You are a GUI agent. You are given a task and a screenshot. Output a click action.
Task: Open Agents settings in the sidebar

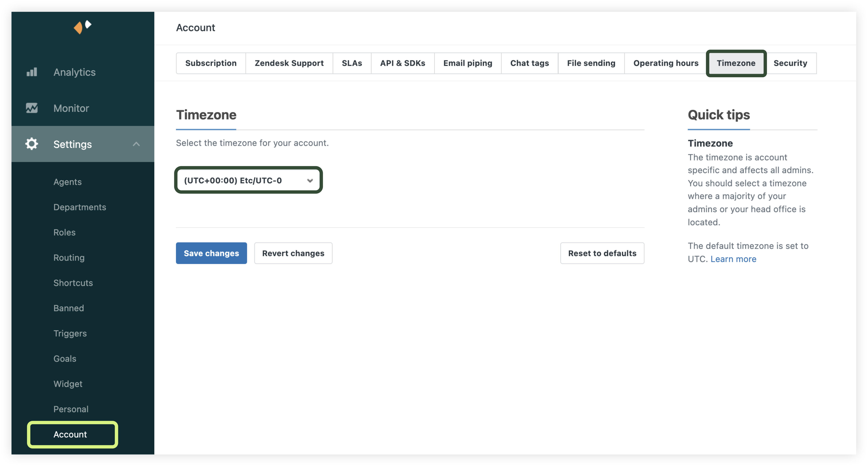tap(67, 182)
